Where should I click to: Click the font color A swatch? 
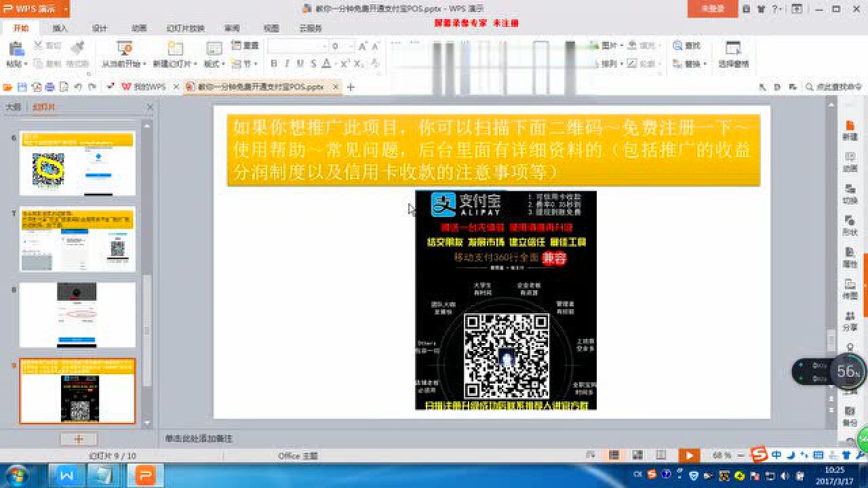click(326, 64)
